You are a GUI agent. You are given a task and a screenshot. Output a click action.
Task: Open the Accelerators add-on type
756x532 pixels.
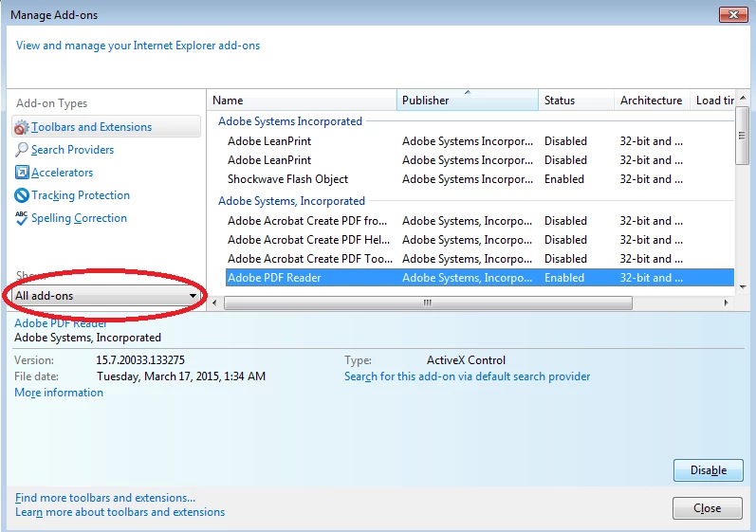63,173
